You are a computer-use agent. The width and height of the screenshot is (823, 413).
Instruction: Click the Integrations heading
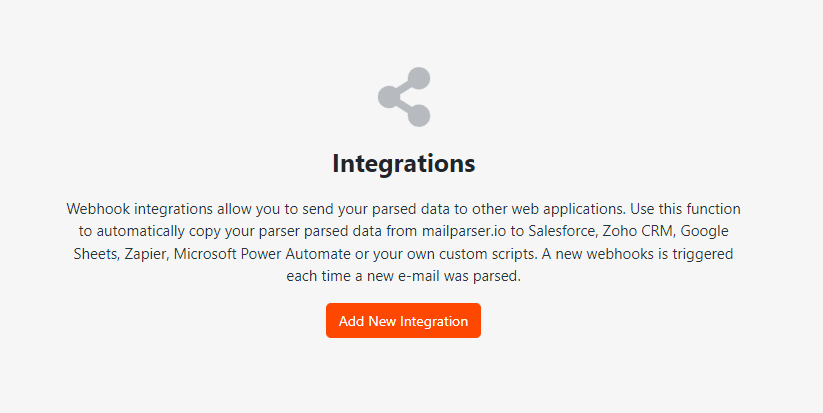tap(404, 163)
